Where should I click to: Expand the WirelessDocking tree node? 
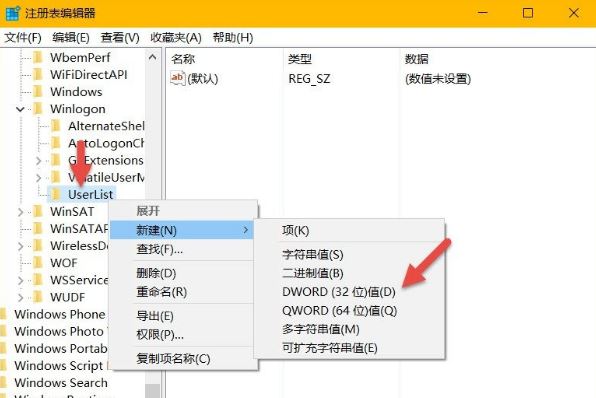21,246
